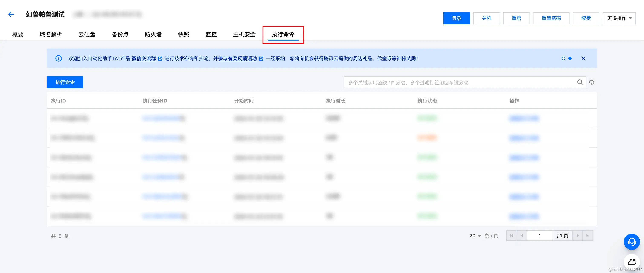
Task: Go to previous page
Action: (x=522, y=235)
